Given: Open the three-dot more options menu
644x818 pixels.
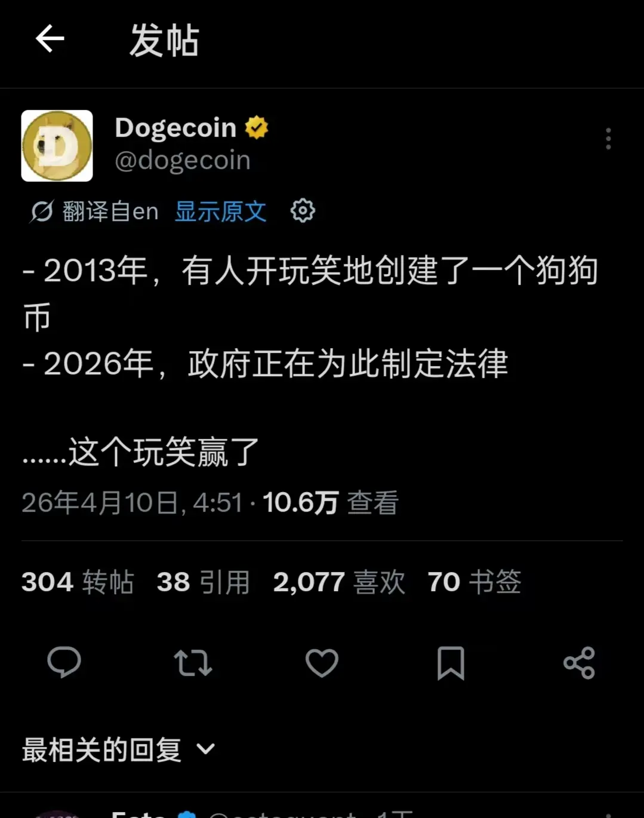Looking at the screenshot, I should pos(608,139).
